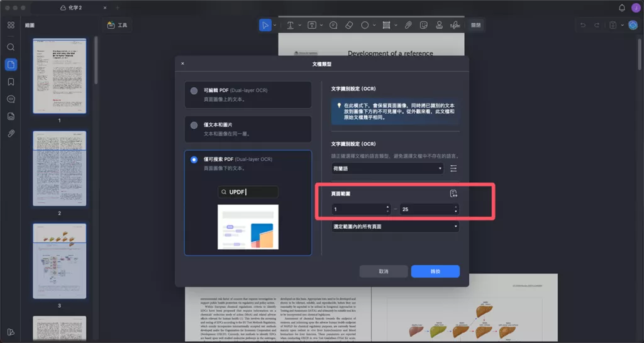This screenshot has width=644, height=343.
Task: Select 僅文本和圖片 radio option
Action: (x=194, y=125)
